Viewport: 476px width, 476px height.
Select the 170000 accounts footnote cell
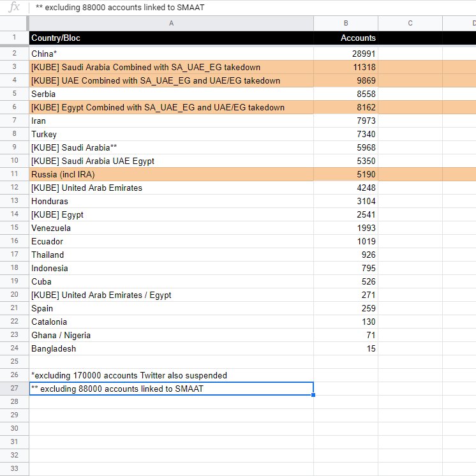tap(171, 375)
